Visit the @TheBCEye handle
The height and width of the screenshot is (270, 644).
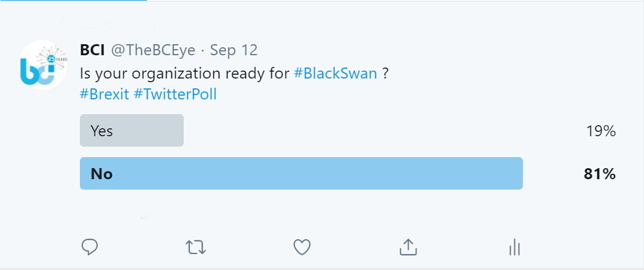152,50
